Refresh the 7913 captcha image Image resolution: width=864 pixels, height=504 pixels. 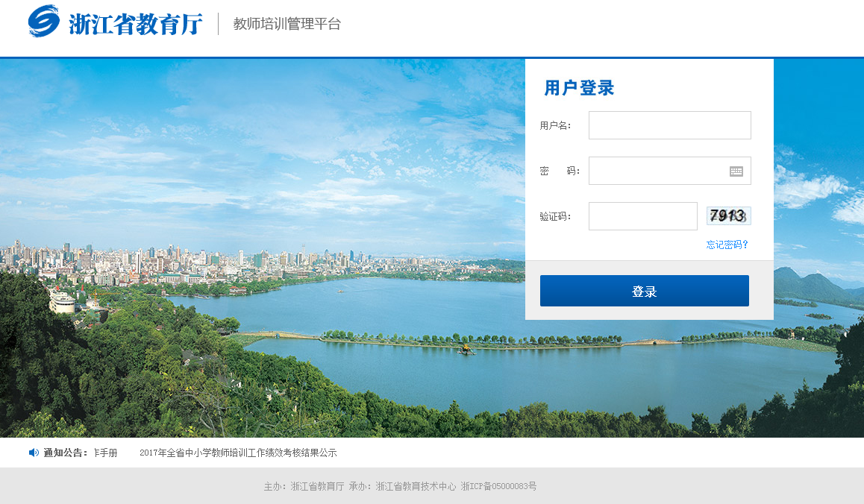tap(728, 216)
